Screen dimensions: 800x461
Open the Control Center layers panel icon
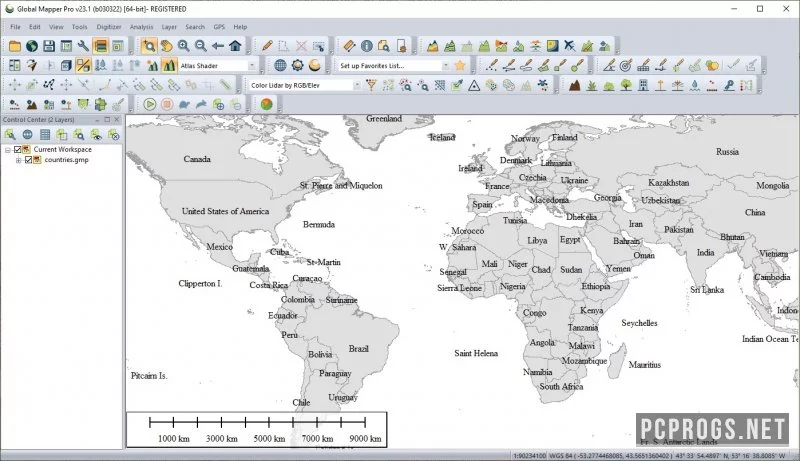pyautogui.click(x=101, y=46)
